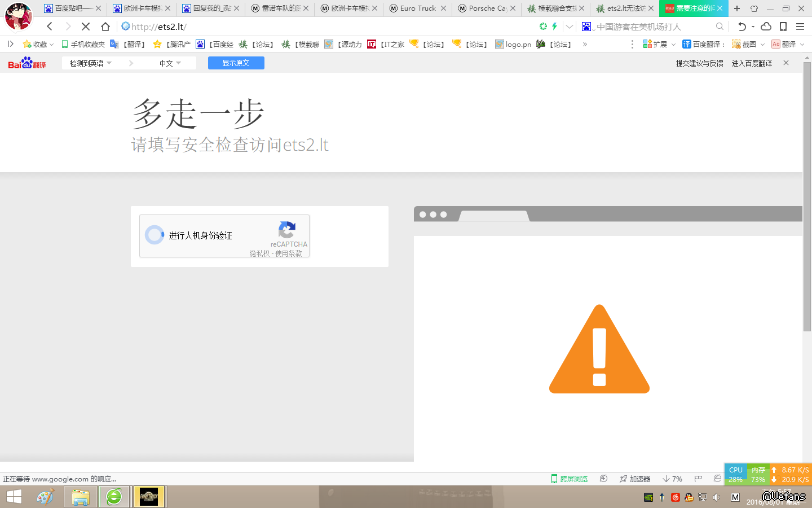812x508 pixels.
Task: Open the 百度翻译 extension button
Action: pos(703,44)
